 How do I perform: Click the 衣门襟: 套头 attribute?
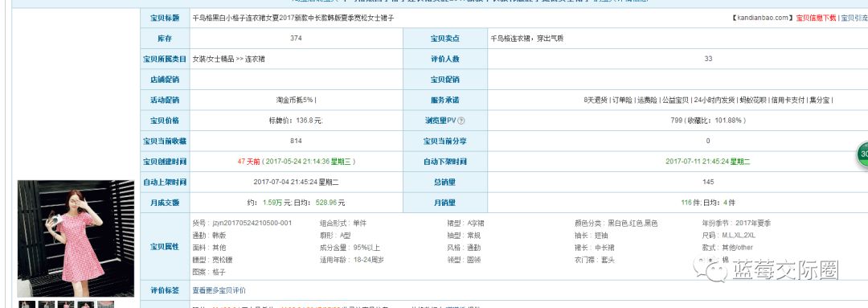[x=595, y=260]
